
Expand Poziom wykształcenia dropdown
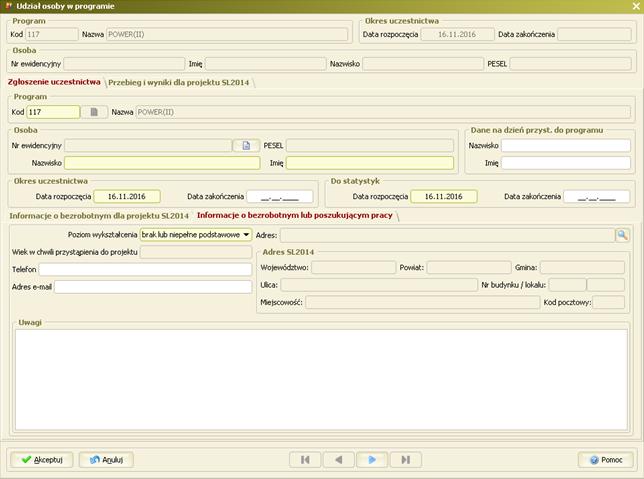coord(246,235)
